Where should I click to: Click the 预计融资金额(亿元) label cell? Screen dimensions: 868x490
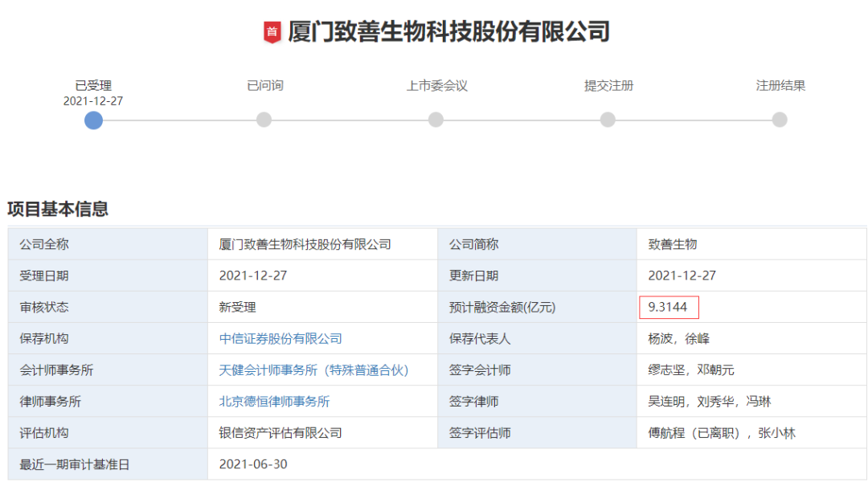537,308
